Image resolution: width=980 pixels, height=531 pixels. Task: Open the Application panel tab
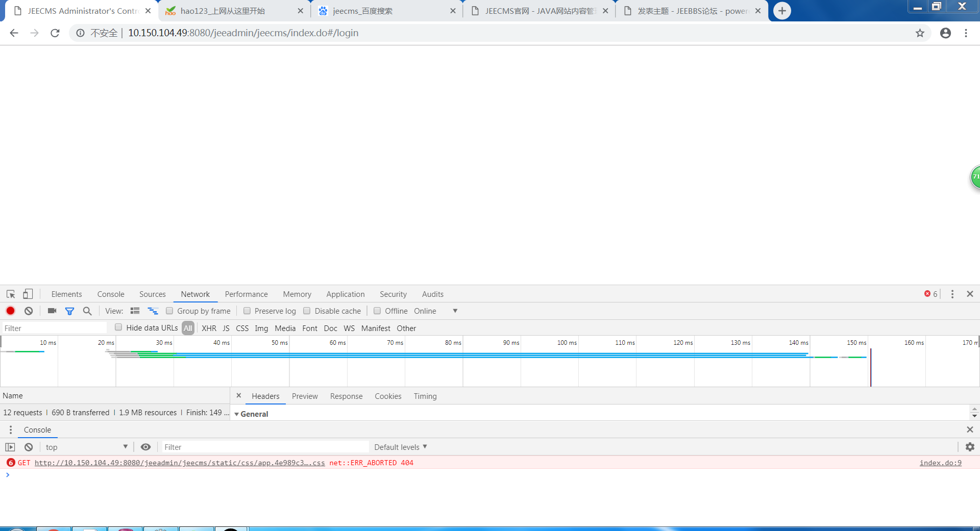pyautogui.click(x=346, y=294)
